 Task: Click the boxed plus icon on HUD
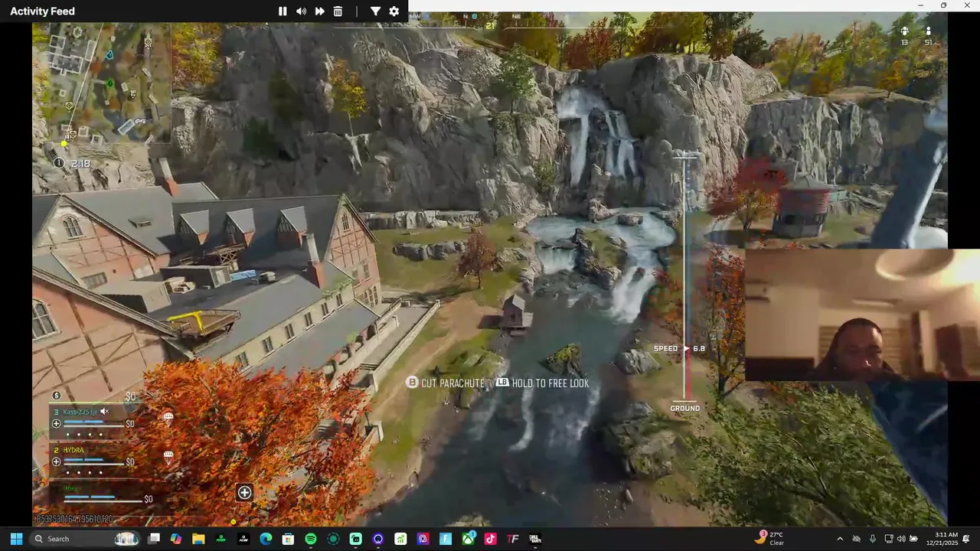point(244,493)
